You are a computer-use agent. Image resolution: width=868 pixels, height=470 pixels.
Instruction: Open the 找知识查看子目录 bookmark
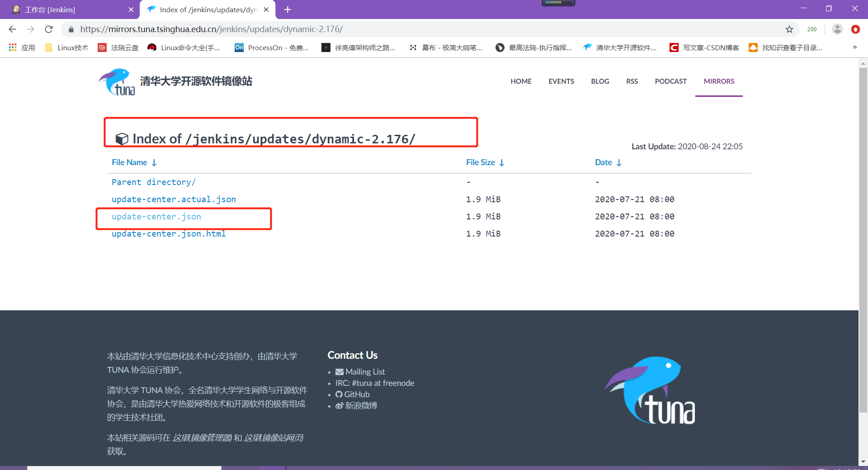click(x=786, y=47)
